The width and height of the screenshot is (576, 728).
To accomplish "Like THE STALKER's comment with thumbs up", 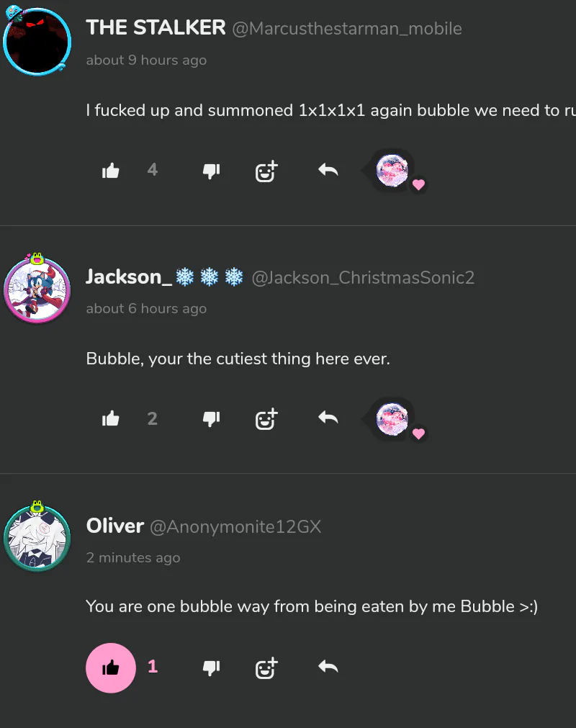I will tap(110, 171).
